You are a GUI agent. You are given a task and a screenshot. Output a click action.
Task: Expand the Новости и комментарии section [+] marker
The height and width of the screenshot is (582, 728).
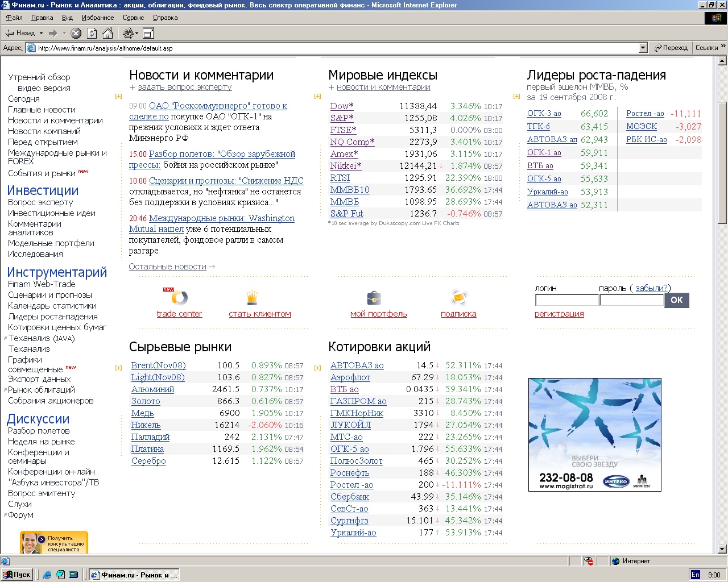118,96
